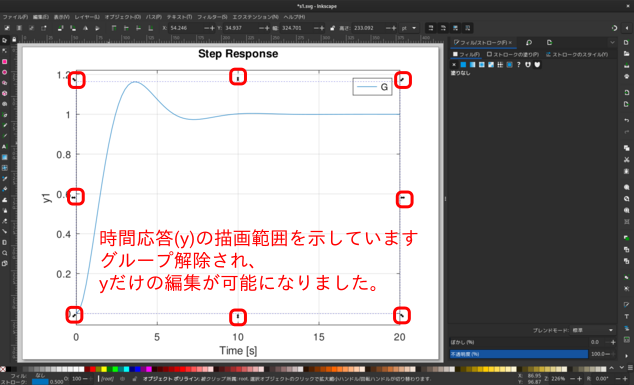The width and height of the screenshot is (634, 385).
Task: Click flip vertical icon
Action: point(97,28)
